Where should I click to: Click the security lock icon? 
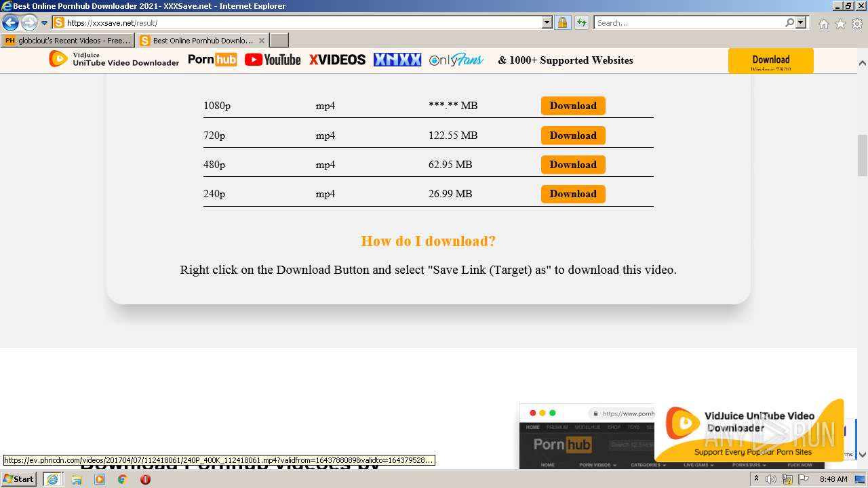562,22
